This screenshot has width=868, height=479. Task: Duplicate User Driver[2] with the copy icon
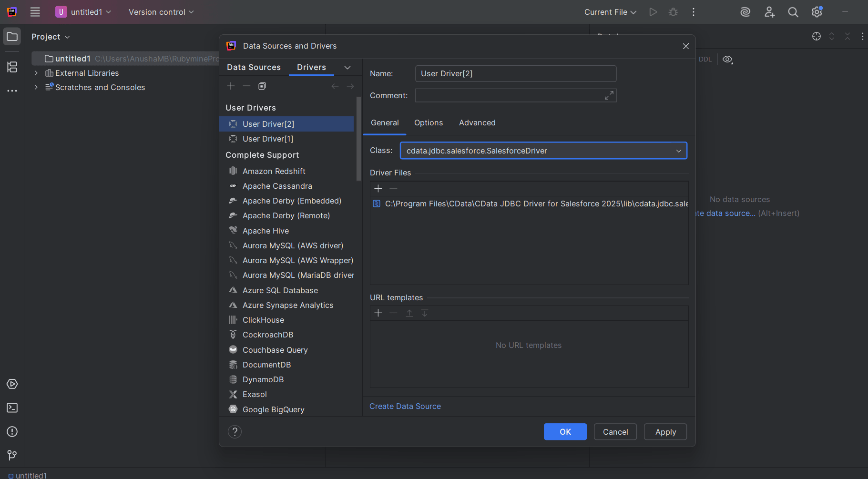tap(262, 86)
